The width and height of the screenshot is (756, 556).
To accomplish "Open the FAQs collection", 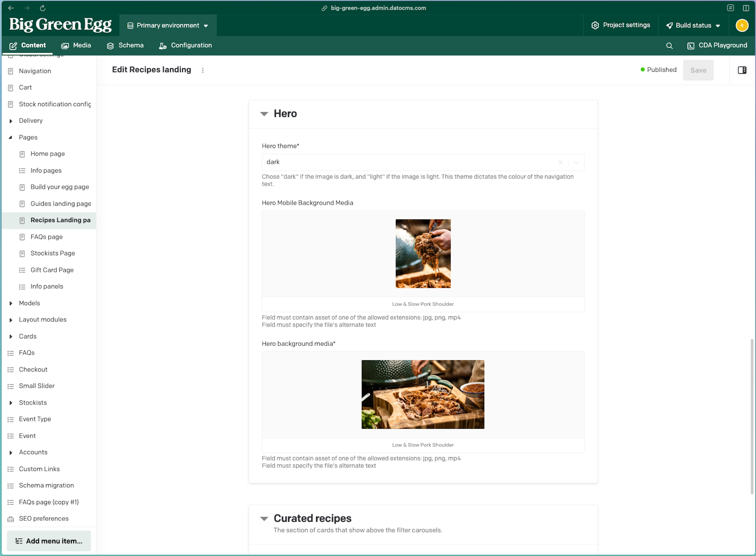I will point(48,353).
